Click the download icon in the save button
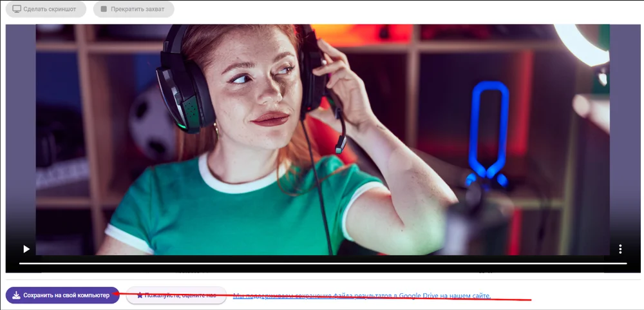This screenshot has height=310, width=644. [x=16, y=295]
